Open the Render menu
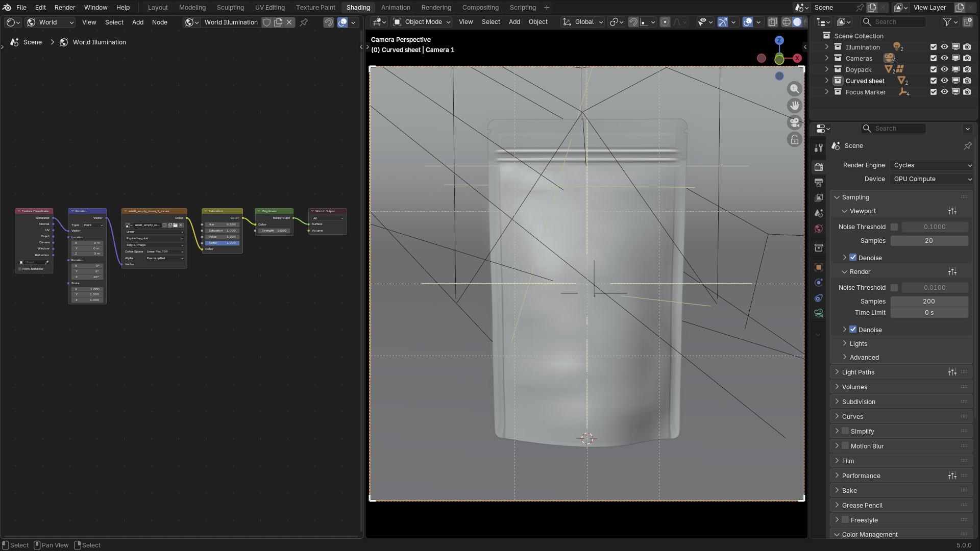This screenshot has height=551, width=980. 65,8
